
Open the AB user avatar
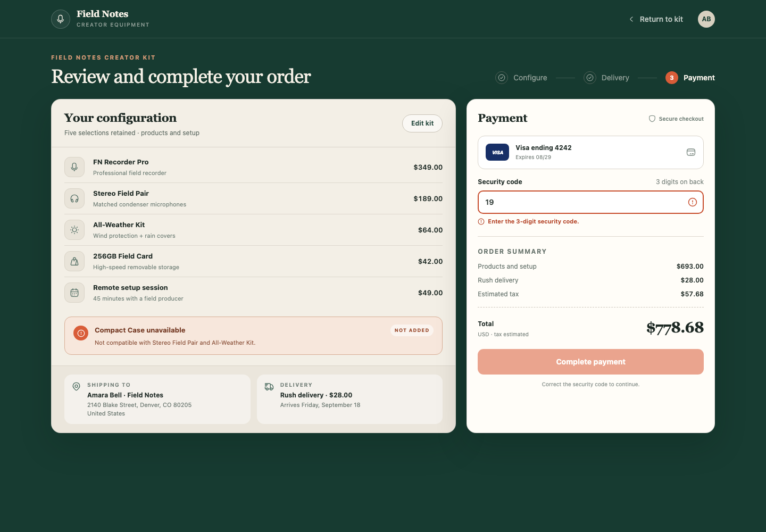pos(706,19)
